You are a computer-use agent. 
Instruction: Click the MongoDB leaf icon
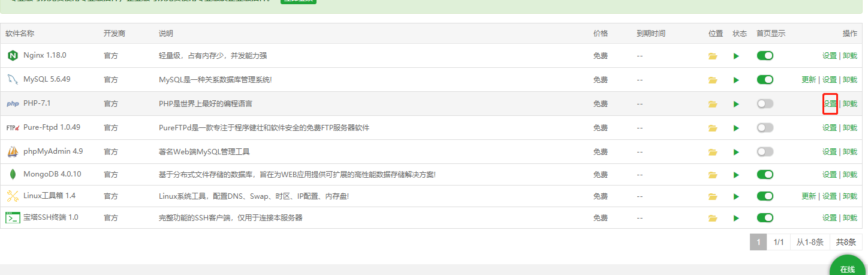coord(13,175)
